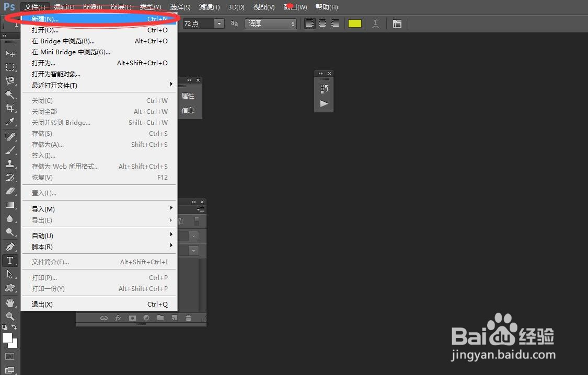Choose 打开为智能对象...
Screen dimensions: 588x375
[99, 74]
